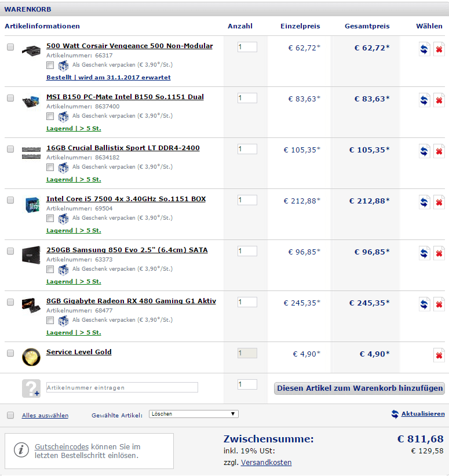This screenshot has width=449, height=476.
Task: Click the question mark add-article icon
Action: pyautogui.click(x=31, y=388)
